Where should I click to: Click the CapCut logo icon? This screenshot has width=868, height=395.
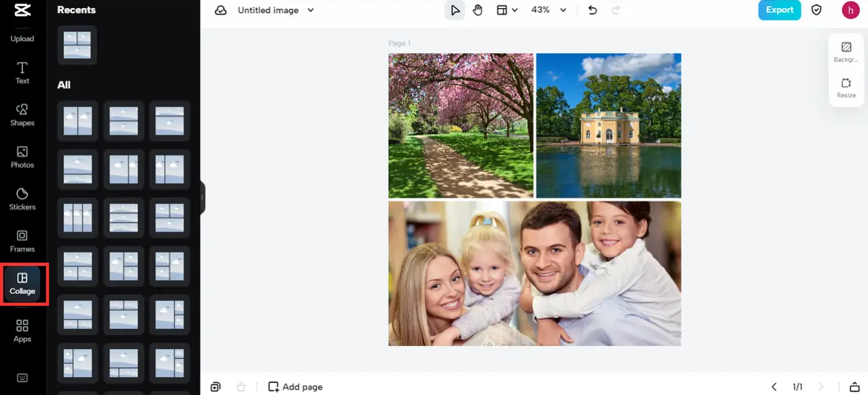[22, 11]
